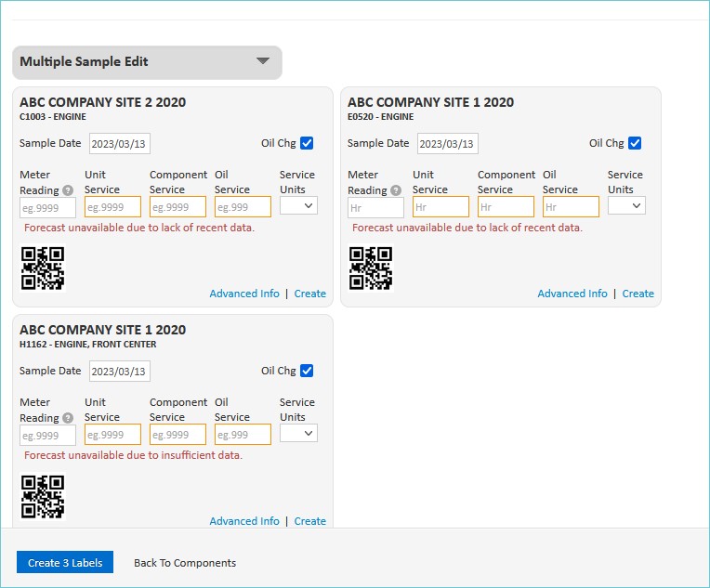Uncheck Oil Chg for C1003 Engine
The height and width of the screenshot is (588, 710).
click(x=307, y=143)
